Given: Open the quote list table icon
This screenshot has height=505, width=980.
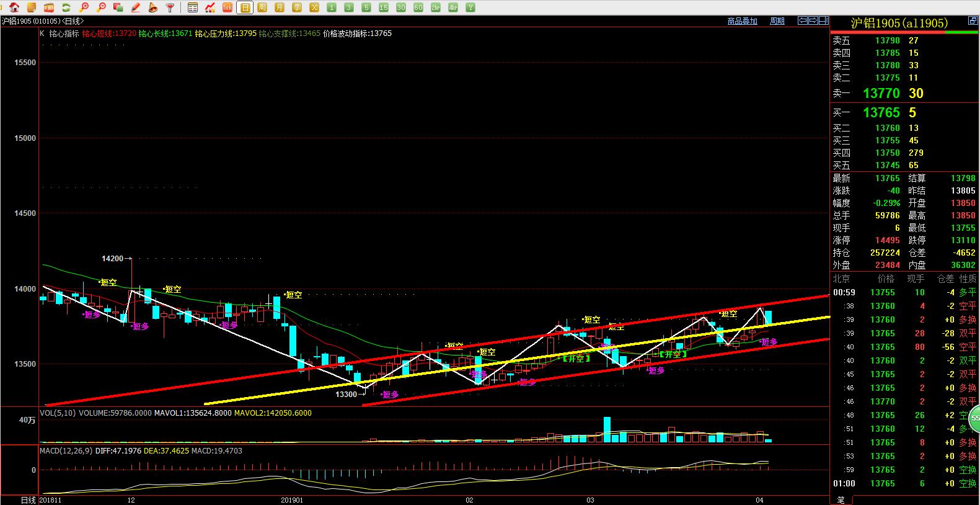Looking at the screenshot, I should click(x=193, y=7).
